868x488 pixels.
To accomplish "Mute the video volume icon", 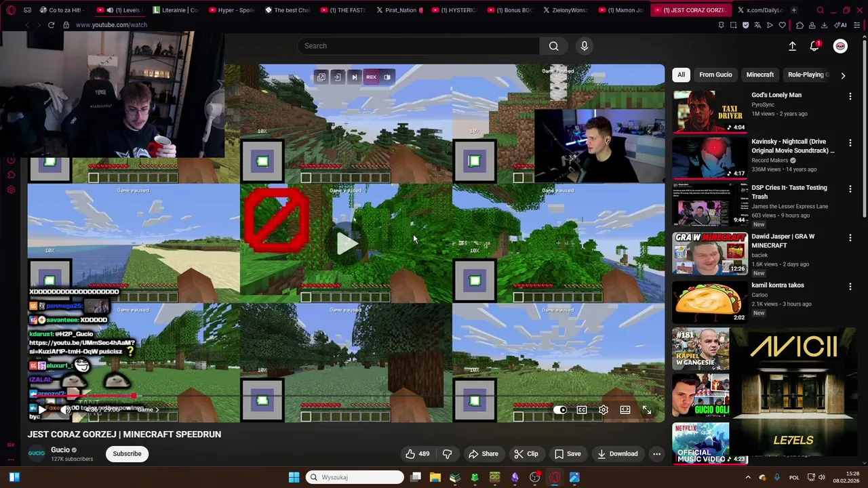I will click(x=66, y=409).
